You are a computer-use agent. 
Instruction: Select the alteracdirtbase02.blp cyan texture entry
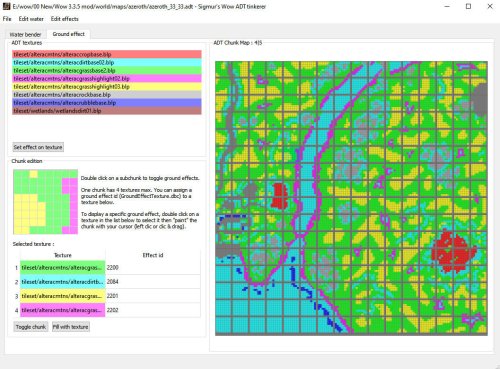107,62
